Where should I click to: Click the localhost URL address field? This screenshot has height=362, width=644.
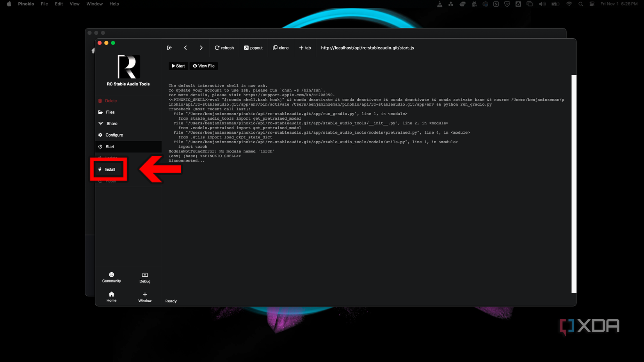[x=367, y=48]
